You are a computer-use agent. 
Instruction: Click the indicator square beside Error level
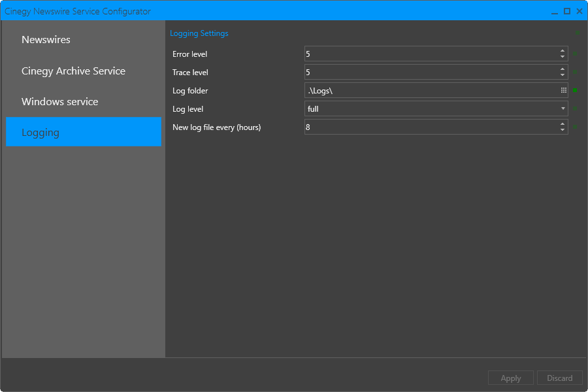coord(575,54)
